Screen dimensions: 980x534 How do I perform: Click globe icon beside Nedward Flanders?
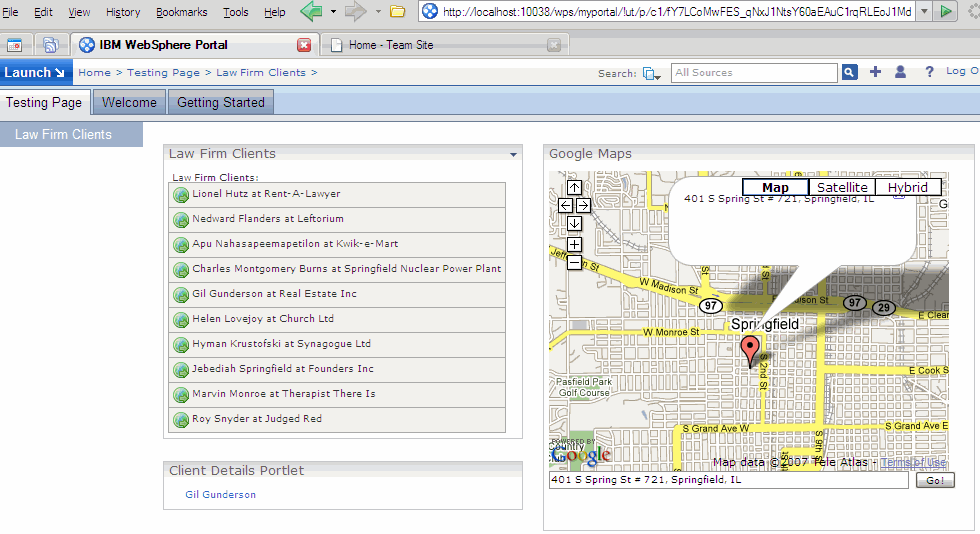tap(181, 220)
